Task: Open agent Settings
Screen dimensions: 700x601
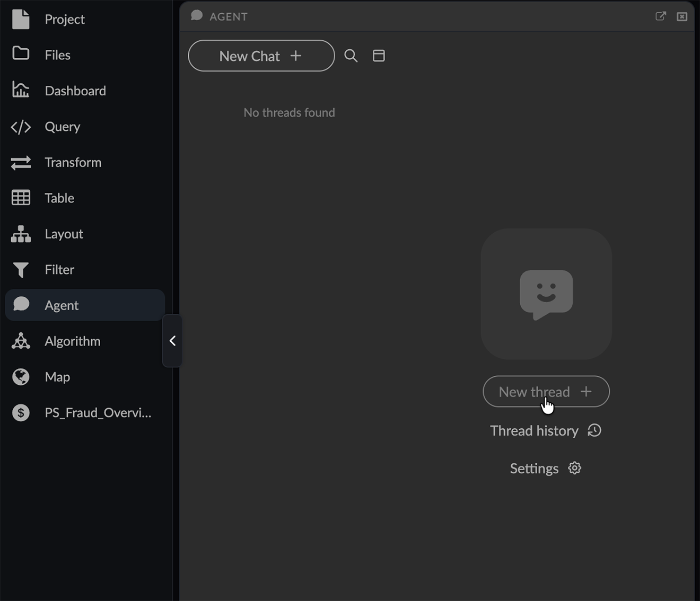Action: click(546, 469)
